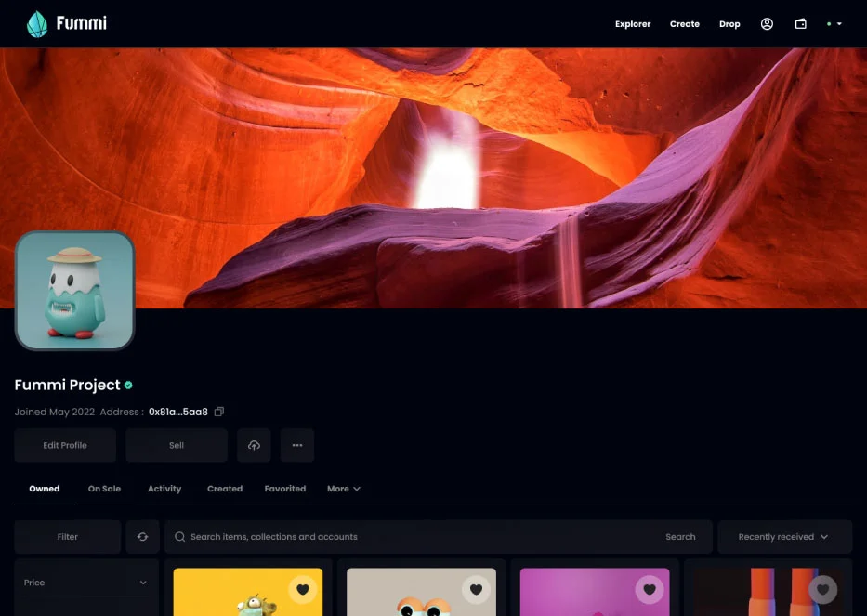Open the network status dropdown in the navbar
This screenshot has height=616, width=867.
point(834,23)
